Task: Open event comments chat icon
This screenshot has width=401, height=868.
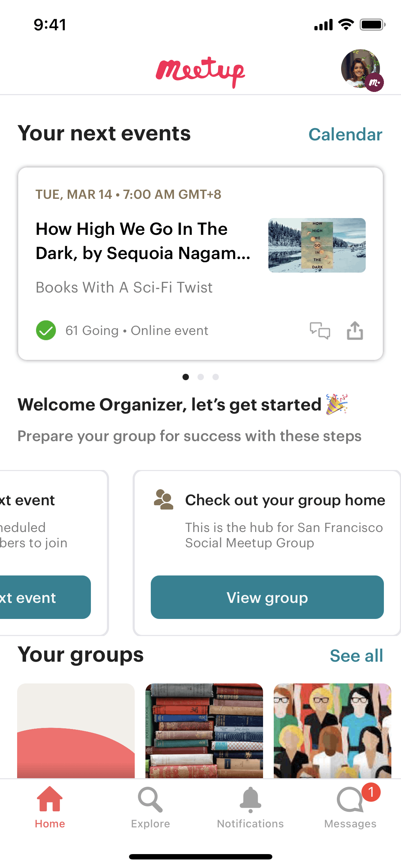Action: [x=320, y=331]
